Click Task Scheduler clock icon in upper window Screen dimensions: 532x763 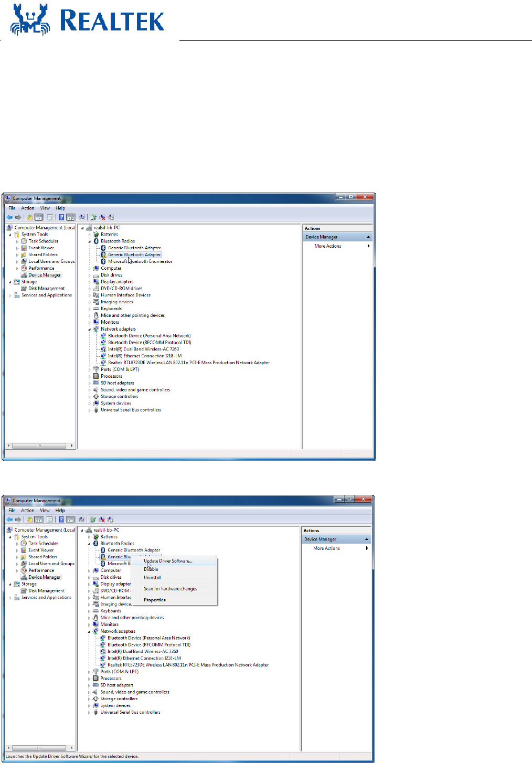[x=24, y=241]
